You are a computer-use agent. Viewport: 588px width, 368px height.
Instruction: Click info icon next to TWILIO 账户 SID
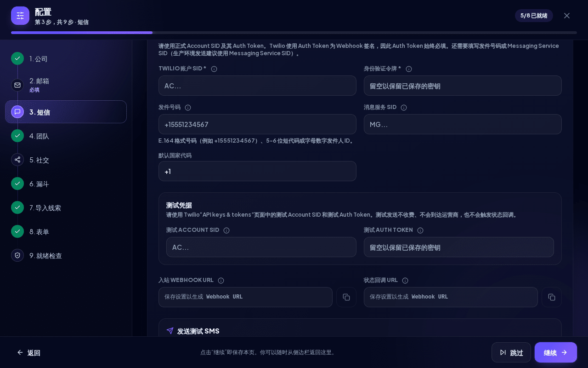point(214,69)
